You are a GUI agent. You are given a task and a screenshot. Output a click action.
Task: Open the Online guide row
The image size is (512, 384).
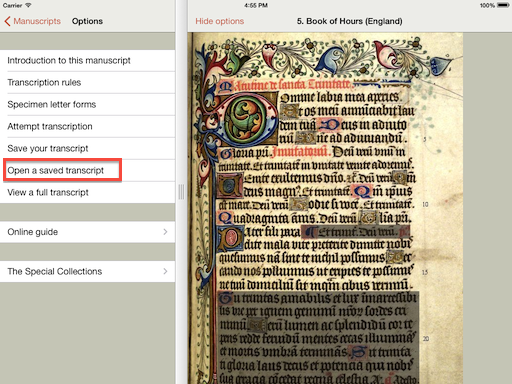pos(87,232)
